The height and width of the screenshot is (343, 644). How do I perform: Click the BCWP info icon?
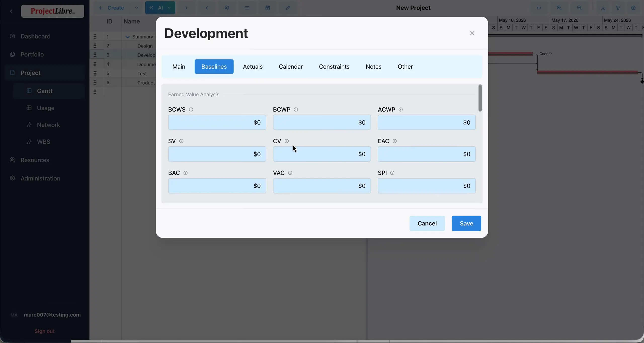[x=296, y=110]
